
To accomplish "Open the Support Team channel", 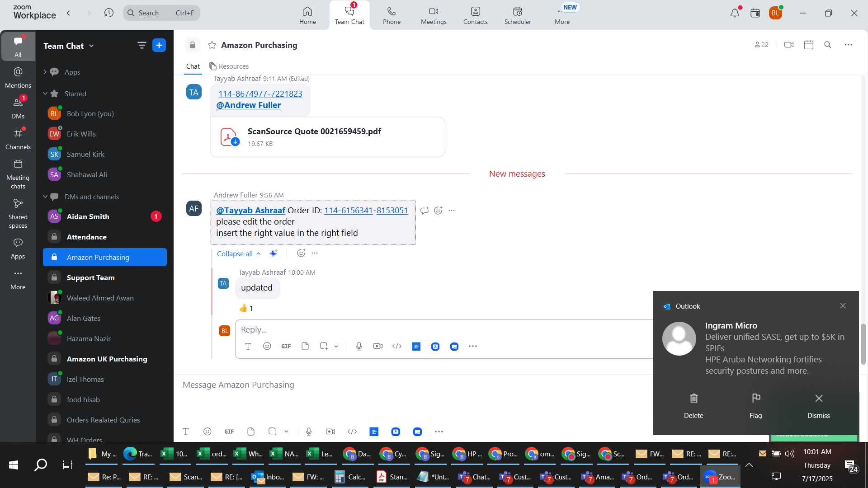I will click(105, 277).
